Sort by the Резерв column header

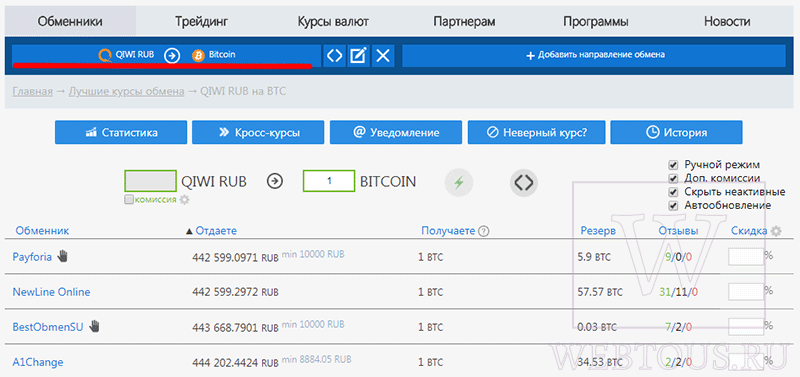[x=598, y=231]
